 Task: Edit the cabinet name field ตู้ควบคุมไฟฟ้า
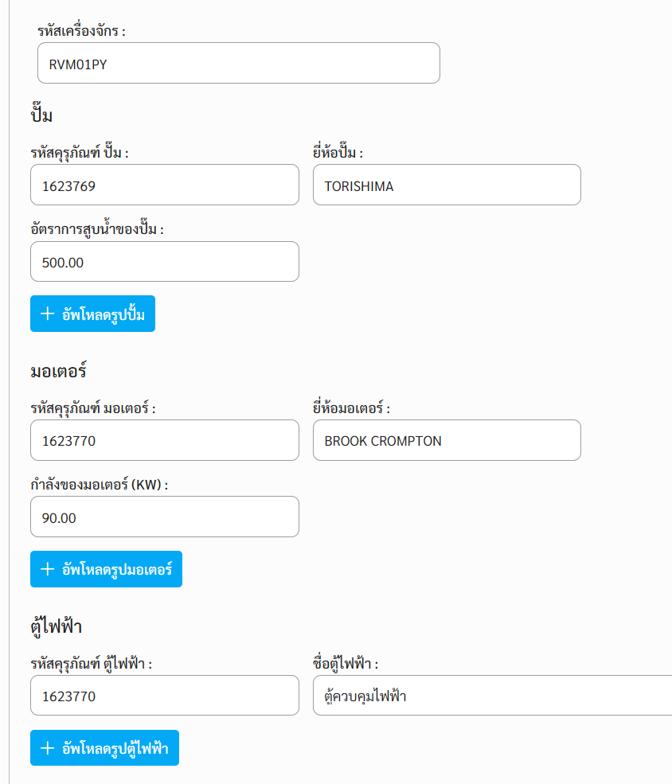pyautogui.click(x=493, y=695)
